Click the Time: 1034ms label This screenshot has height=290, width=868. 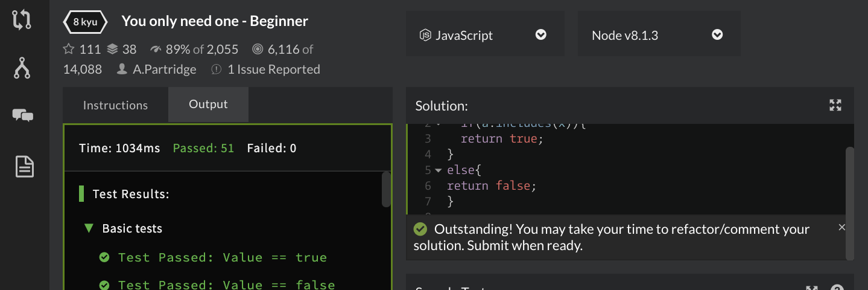[119, 148]
